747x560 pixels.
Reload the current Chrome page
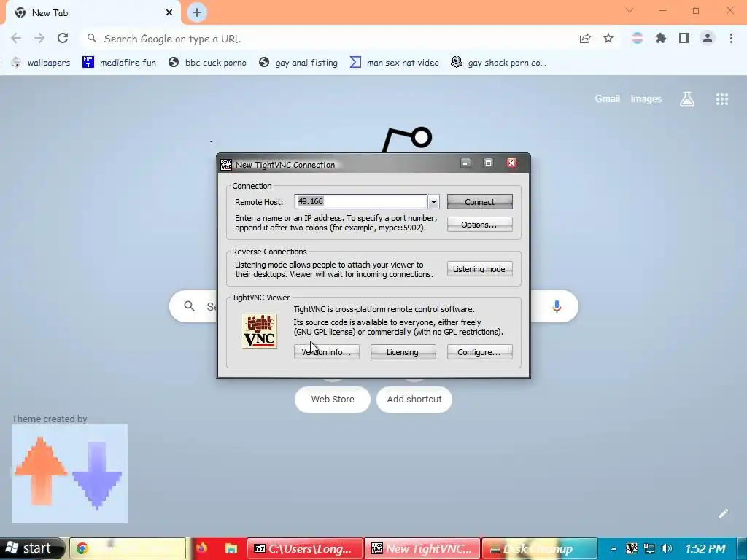tap(63, 38)
